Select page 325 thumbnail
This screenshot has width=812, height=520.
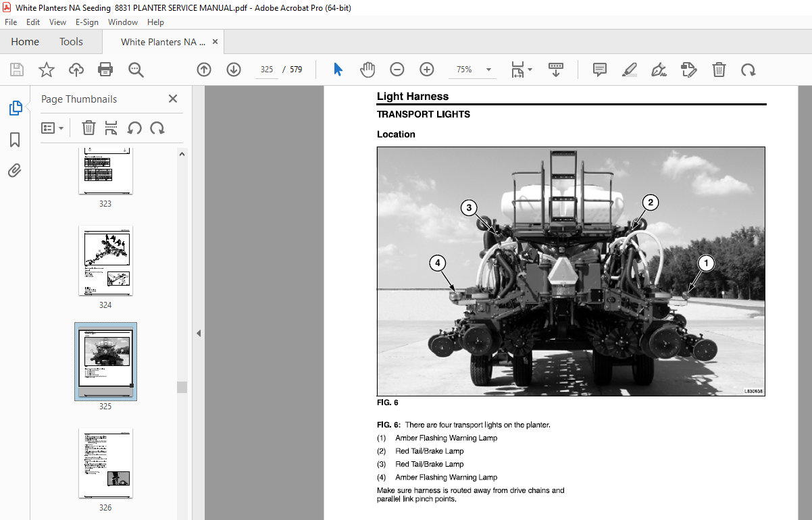(105, 362)
